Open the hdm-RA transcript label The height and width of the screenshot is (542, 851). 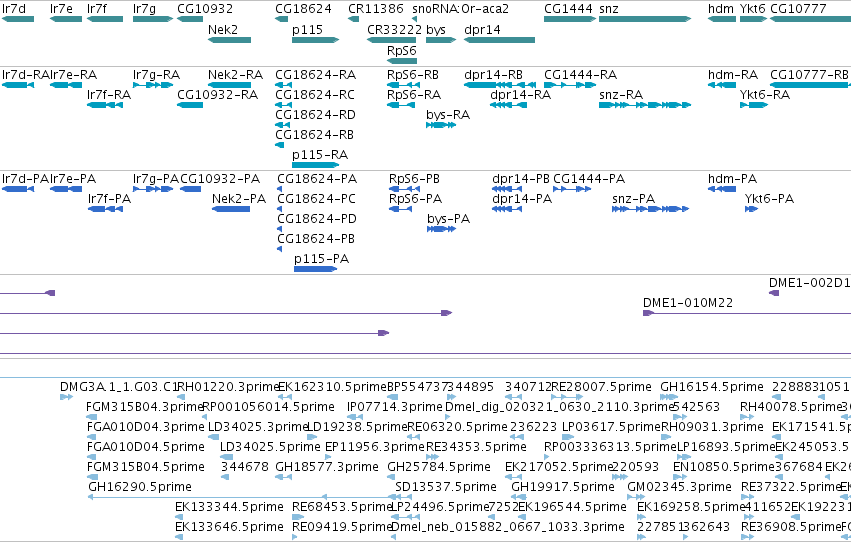733,74
